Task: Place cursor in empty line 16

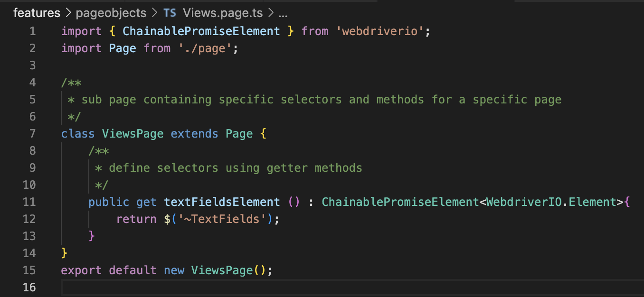Action: 351,288
